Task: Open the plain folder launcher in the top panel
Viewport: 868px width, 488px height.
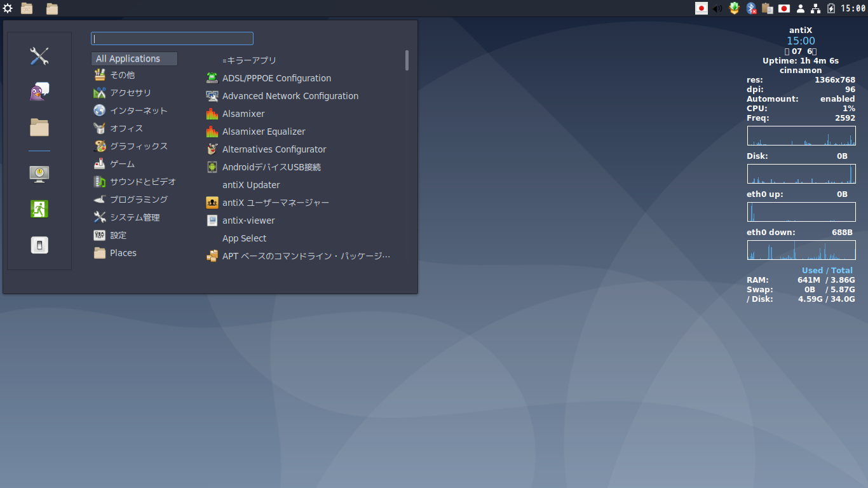Action: [x=52, y=8]
